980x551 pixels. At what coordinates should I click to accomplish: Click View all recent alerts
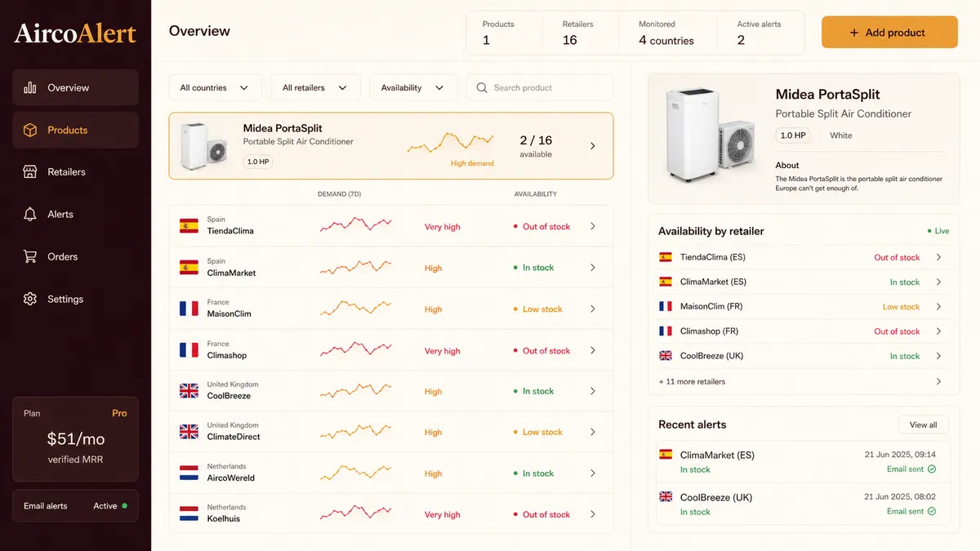924,424
